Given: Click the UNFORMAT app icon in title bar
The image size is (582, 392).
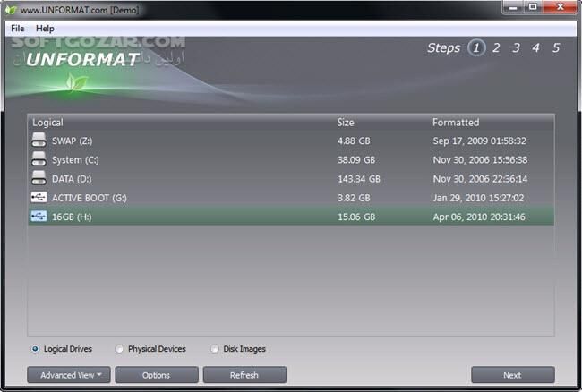Looking at the screenshot, I should coord(11,9).
